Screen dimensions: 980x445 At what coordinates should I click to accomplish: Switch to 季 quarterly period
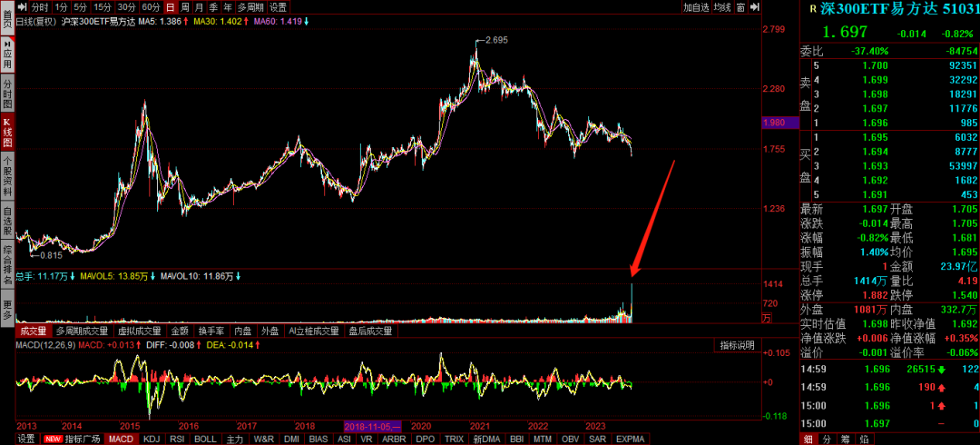point(214,7)
